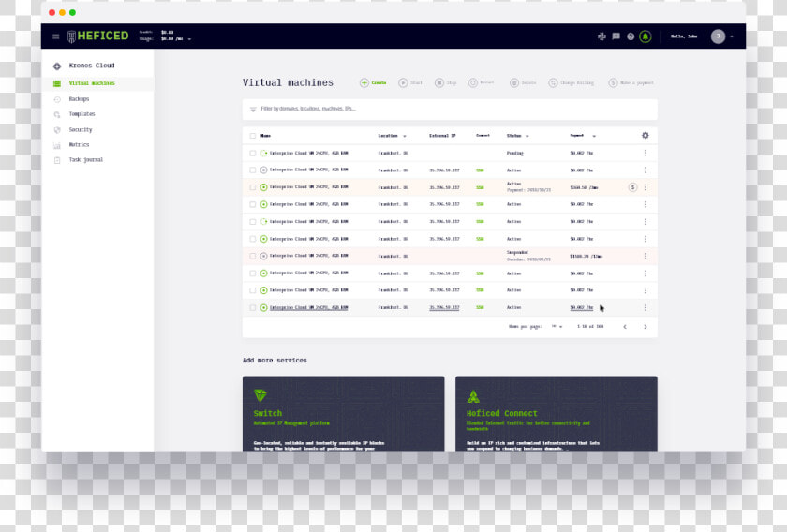The height and width of the screenshot is (532, 787).
Task: Expand the user account dropdown arrow
Action: click(x=732, y=37)
